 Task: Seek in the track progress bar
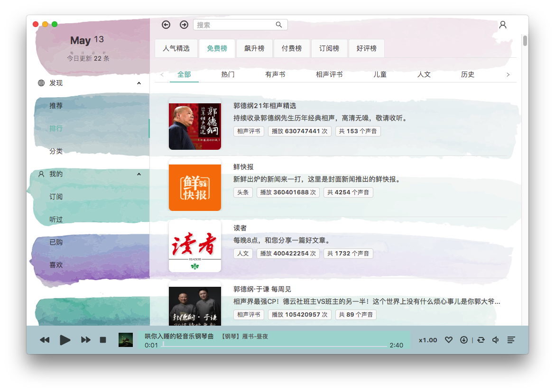point(275,346)
